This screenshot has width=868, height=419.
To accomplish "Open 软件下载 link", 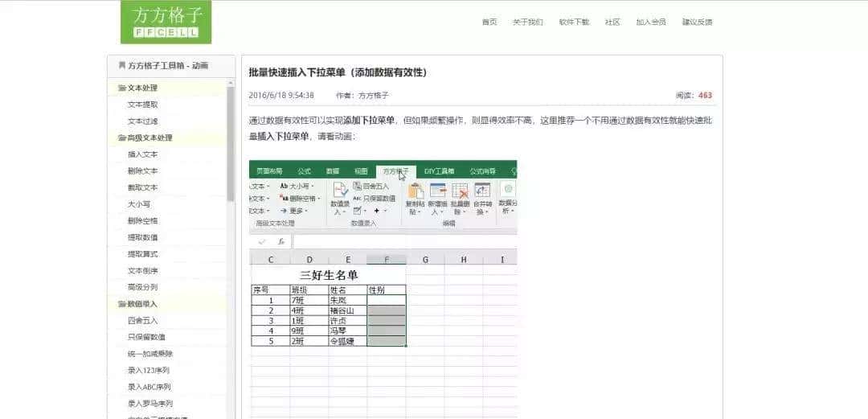I will [574, 23].
